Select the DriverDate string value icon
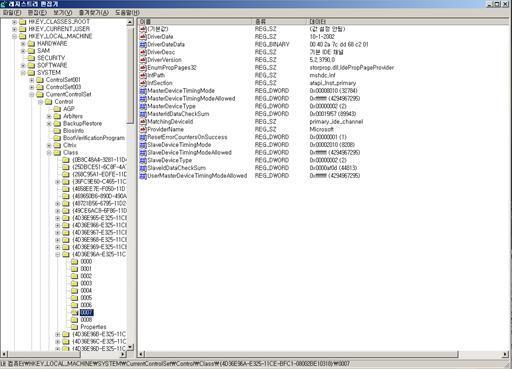Screen dimensions: 512x369 (143, 37)
